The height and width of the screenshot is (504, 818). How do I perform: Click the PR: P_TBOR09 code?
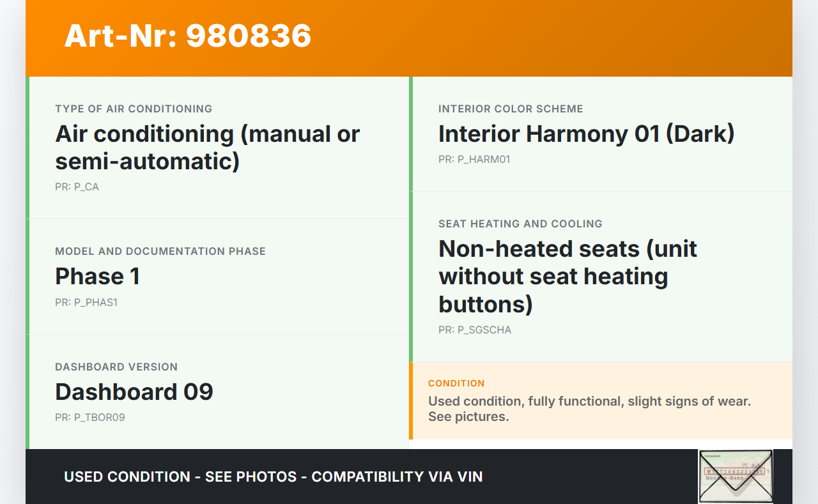[x=90, y=418]
